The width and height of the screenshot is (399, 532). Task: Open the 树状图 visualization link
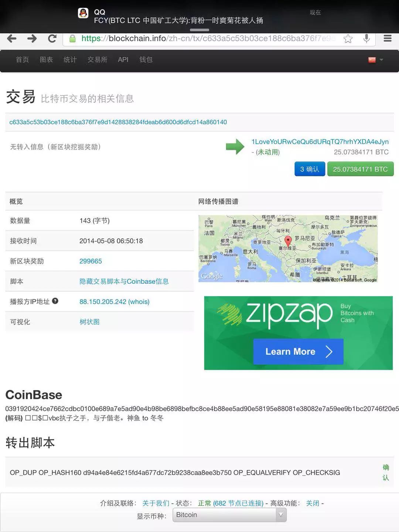tap(89, 322)
